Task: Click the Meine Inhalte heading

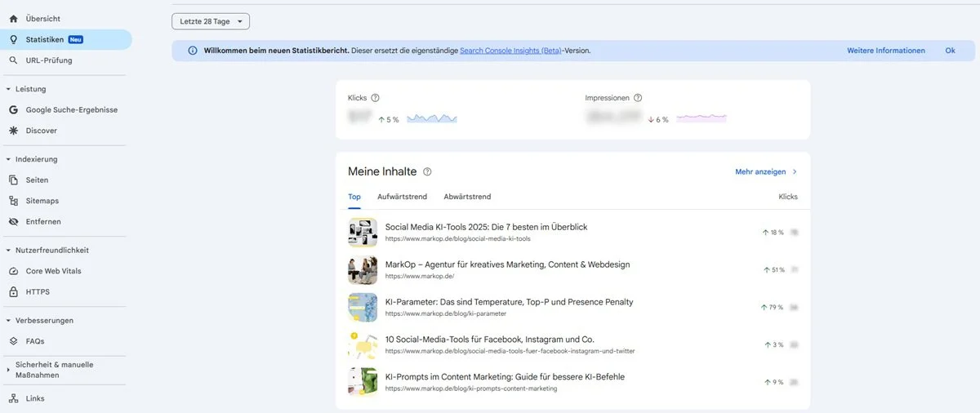Action: point(382,171)
